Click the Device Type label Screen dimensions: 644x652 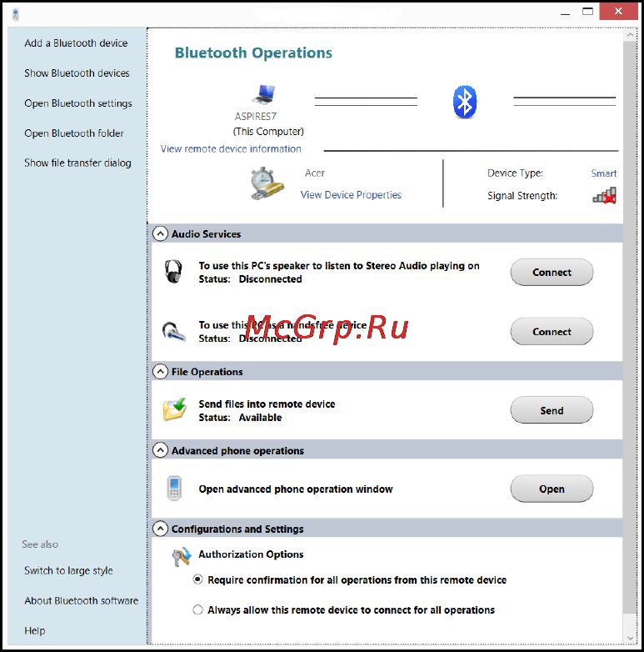(x=515, y=173)
